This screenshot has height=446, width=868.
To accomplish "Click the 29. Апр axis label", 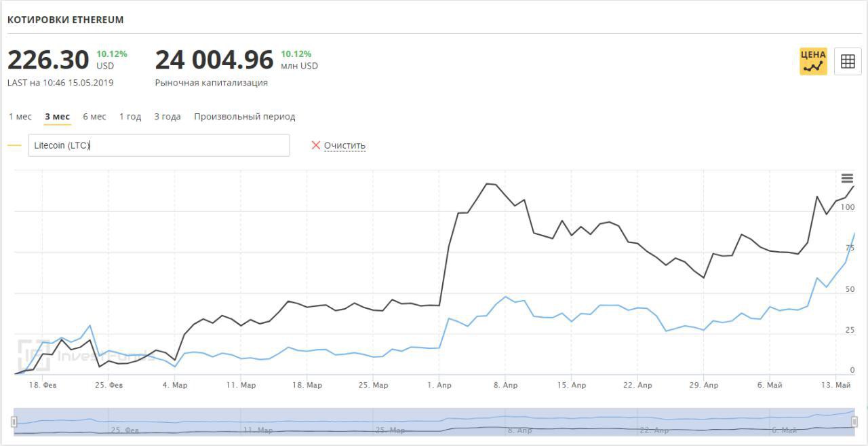I will [x=704, y=386].
